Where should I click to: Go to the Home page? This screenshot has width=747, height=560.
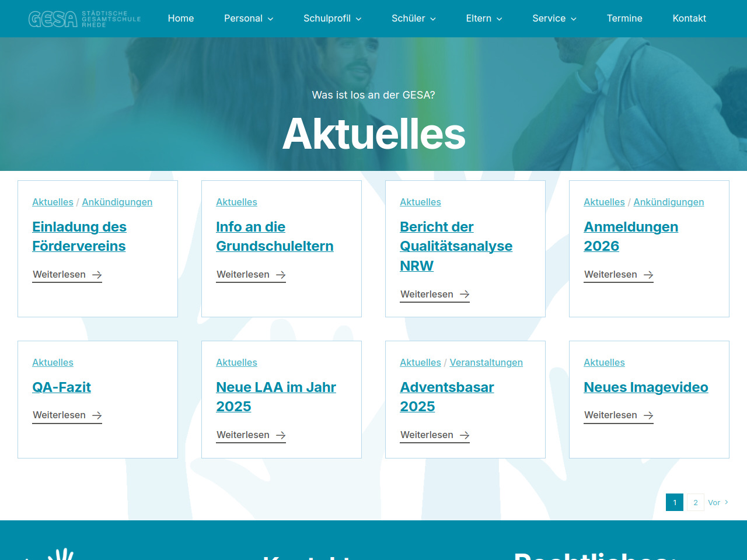pyautogui.click(x=181, y=19)
